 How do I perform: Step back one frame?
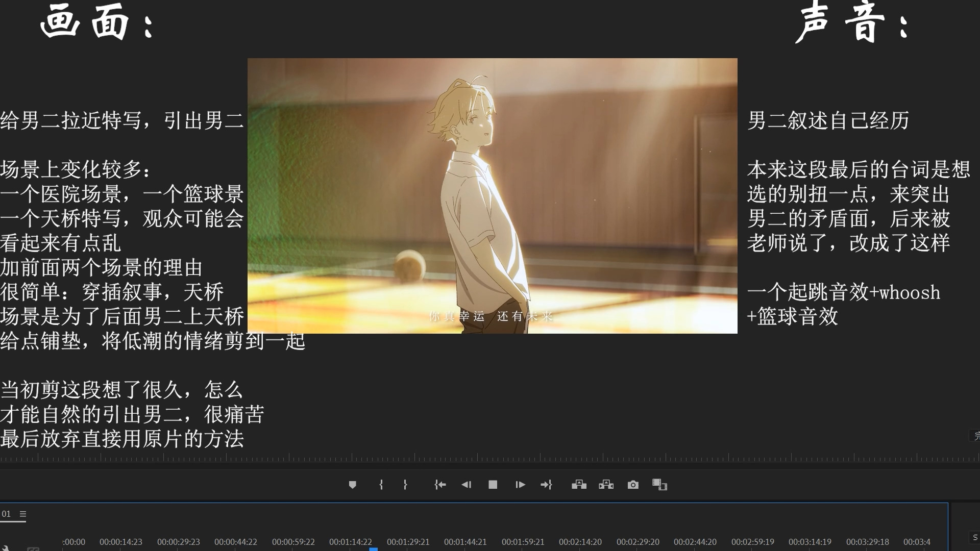[x=467, y=485]
